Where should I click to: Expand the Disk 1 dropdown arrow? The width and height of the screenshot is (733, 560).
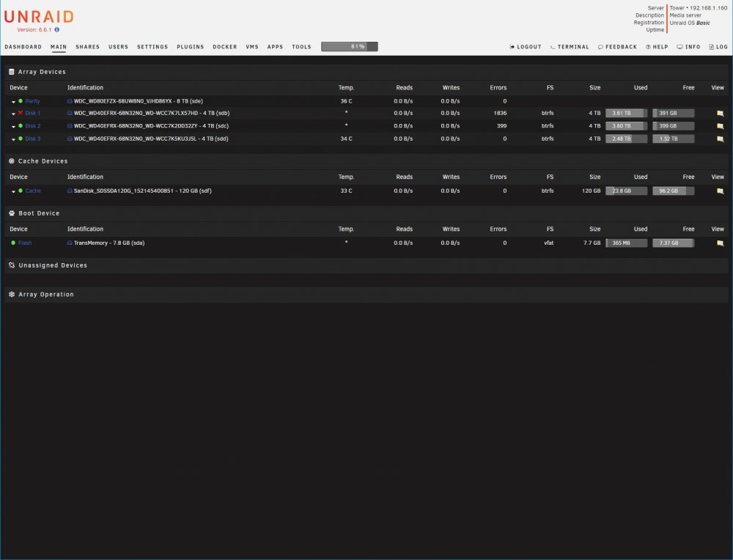[13, 114]
